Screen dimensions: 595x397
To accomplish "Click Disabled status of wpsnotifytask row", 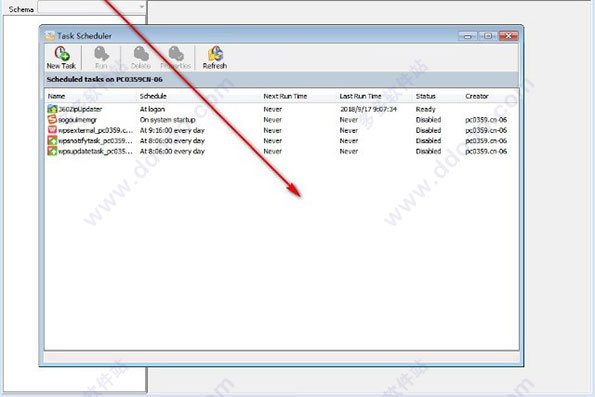I will coord(428,141).
